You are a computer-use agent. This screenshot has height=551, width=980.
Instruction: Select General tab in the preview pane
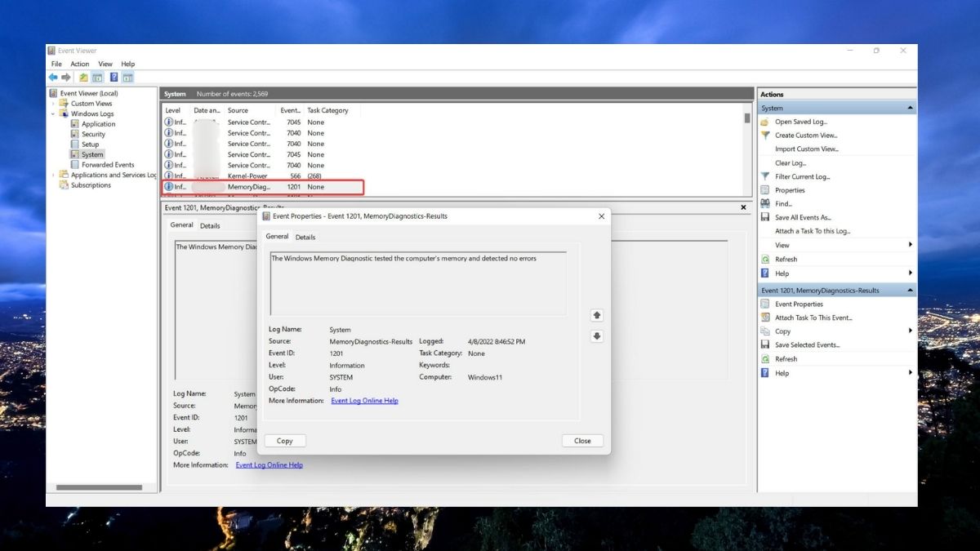point(181,224)
